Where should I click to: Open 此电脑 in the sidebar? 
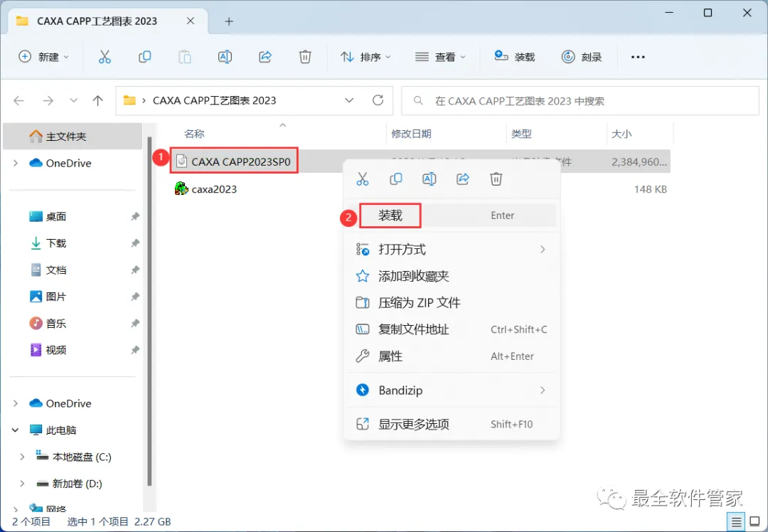(60, 430)
